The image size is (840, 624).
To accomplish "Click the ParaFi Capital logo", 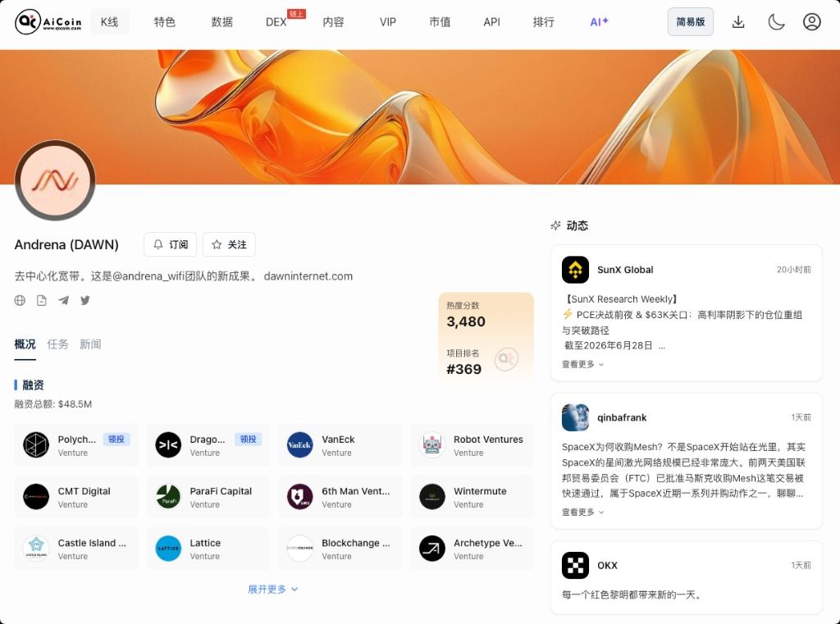I will [x=168, y=497].
